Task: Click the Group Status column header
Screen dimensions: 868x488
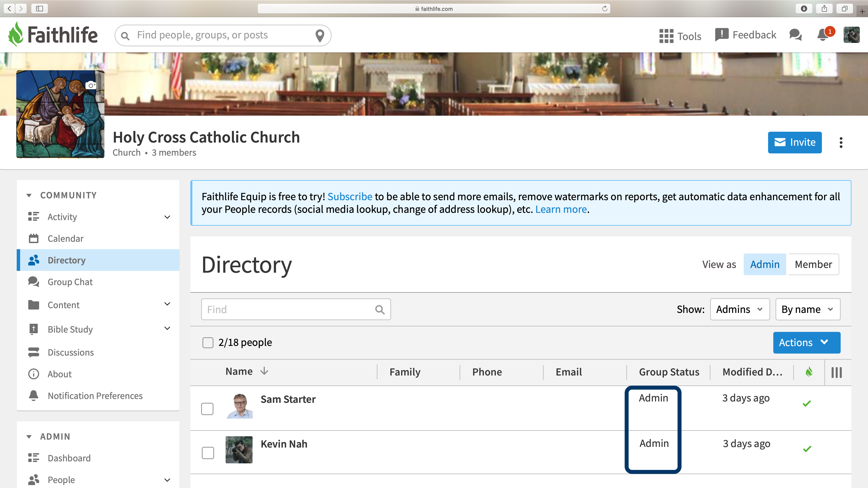Action: (x=669, y=372)
